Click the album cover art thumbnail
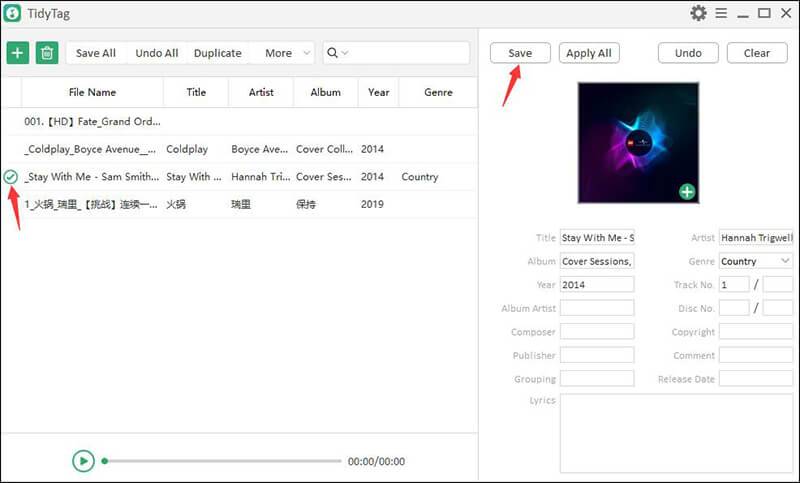 [x=638, y=143]
